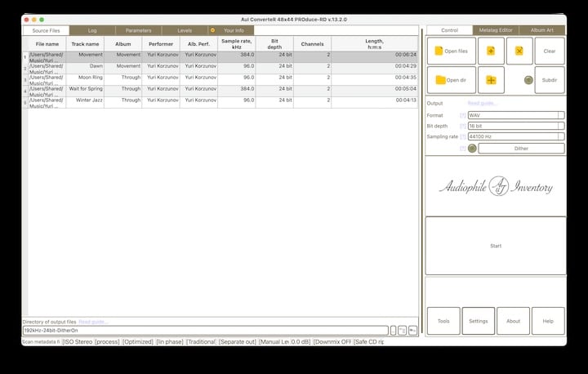This screenshot has height=374, width=588.
Task: Switch to the Log tab
Action: (92, 30)
